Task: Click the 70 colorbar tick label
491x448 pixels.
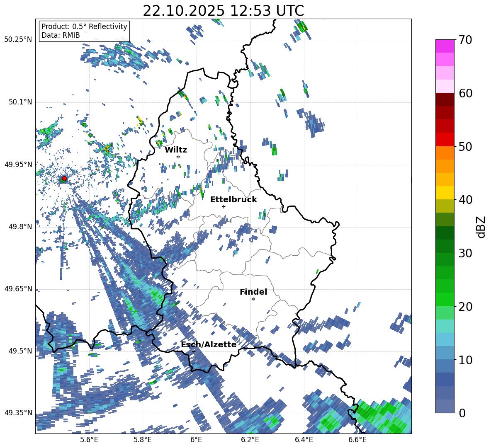Action: [465, 40]
